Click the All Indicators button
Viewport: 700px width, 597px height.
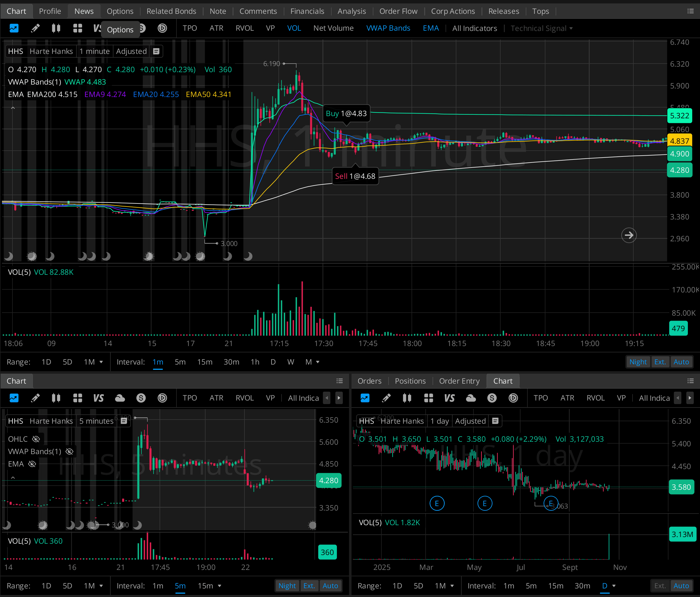pyautogui.click(x=474, y=28)
